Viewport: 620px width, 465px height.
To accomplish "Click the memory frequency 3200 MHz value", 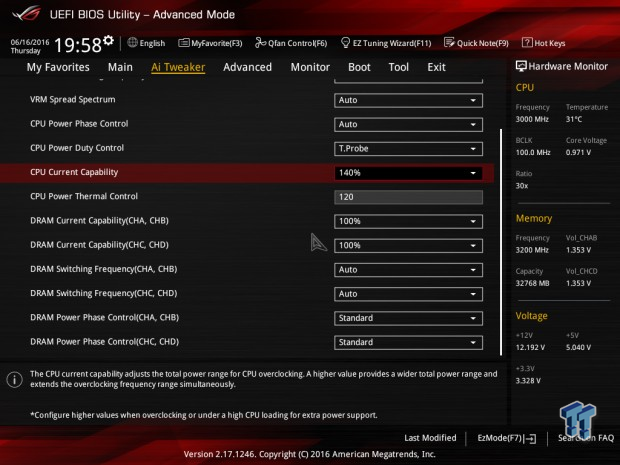I will [532, 250].
